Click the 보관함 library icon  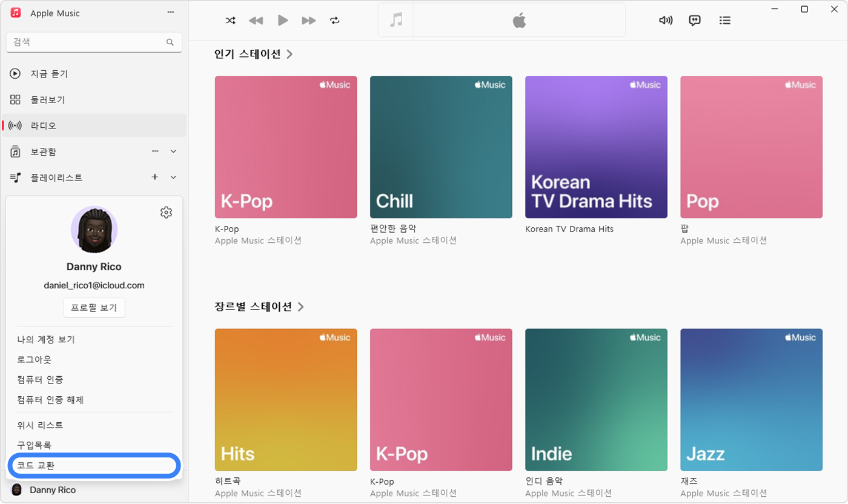tap(16, 151)
